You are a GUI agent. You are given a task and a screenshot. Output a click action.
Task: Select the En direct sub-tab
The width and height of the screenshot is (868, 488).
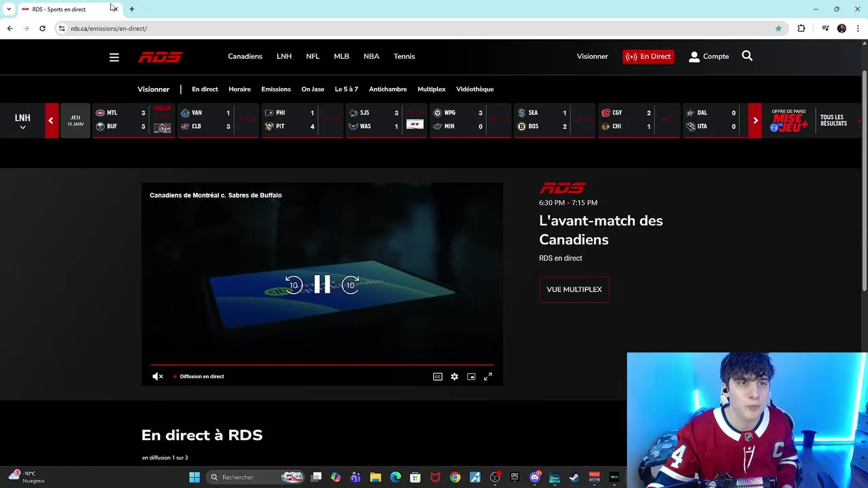coord(205,89)
